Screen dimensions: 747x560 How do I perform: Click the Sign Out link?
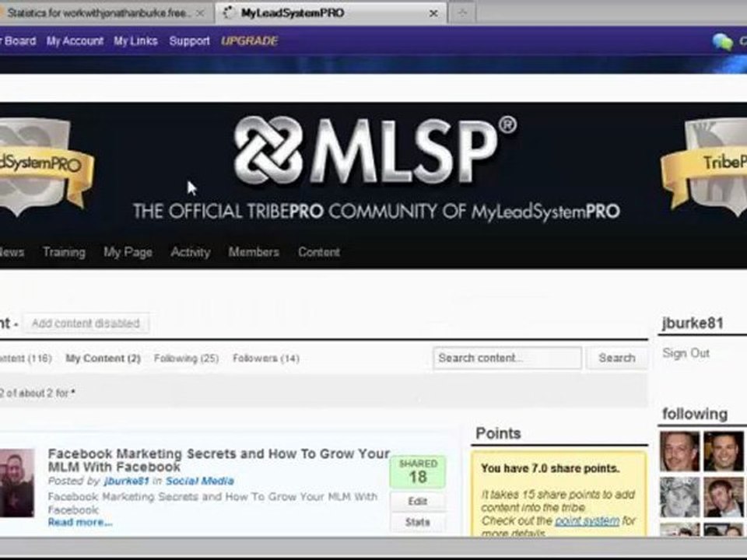click(686, 353)
